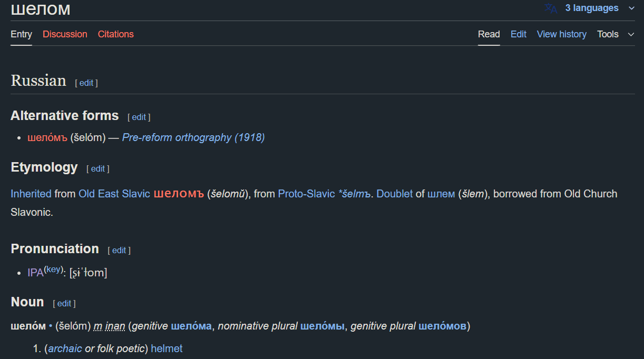Click the Alternative forms heading

pos(65,116)
